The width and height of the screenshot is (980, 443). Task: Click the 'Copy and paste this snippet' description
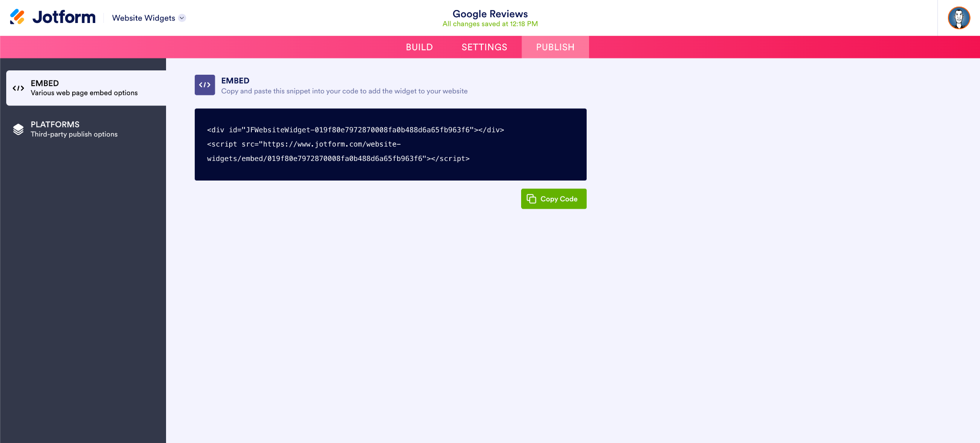[344, 91]
